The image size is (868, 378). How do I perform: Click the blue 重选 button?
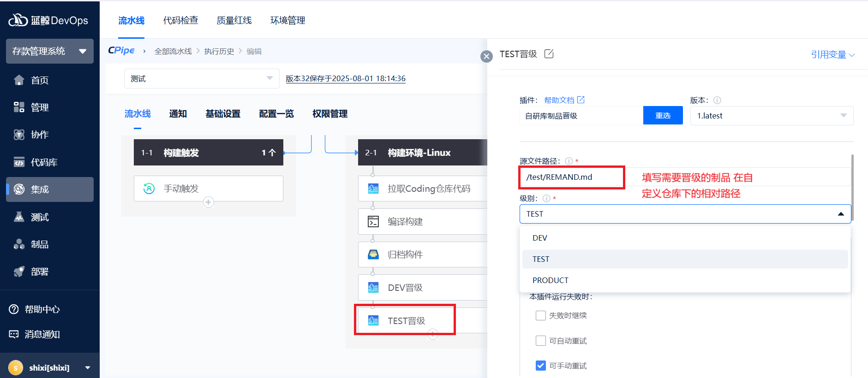663,116
